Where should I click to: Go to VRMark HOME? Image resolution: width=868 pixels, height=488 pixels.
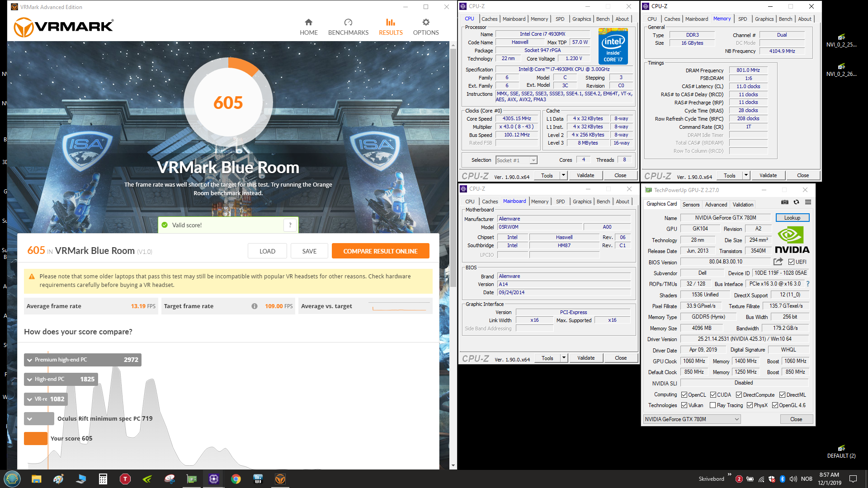click(308, 27)
